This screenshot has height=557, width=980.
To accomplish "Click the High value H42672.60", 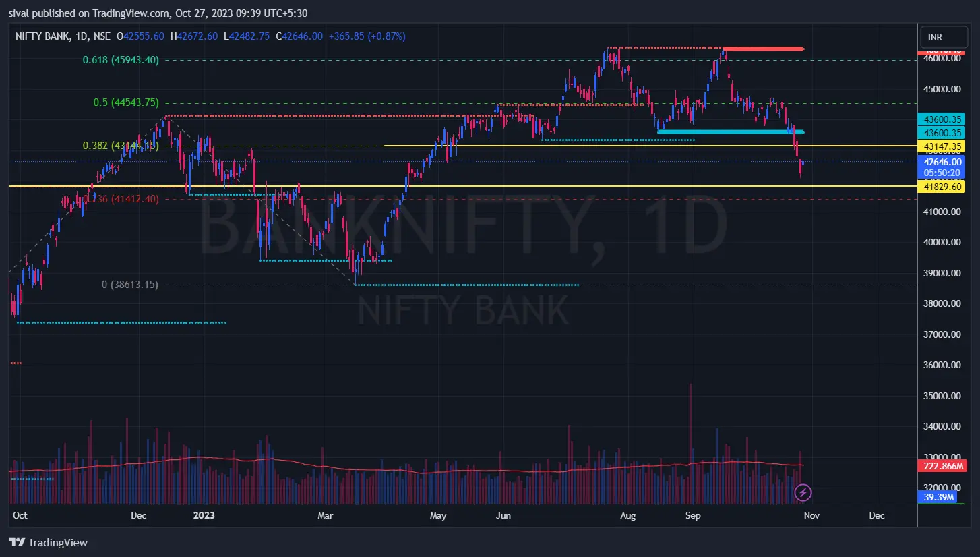I will 194,36.
